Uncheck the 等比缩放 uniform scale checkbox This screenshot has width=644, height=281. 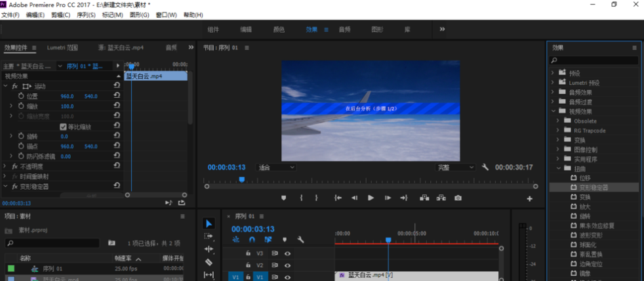[x=63, y=127]
